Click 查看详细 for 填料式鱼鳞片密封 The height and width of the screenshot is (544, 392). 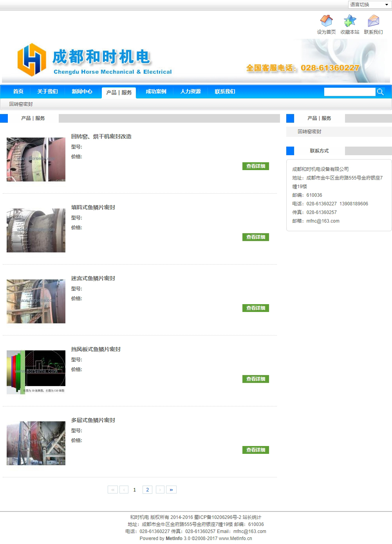pyautogui.click(x=255, y=237)
